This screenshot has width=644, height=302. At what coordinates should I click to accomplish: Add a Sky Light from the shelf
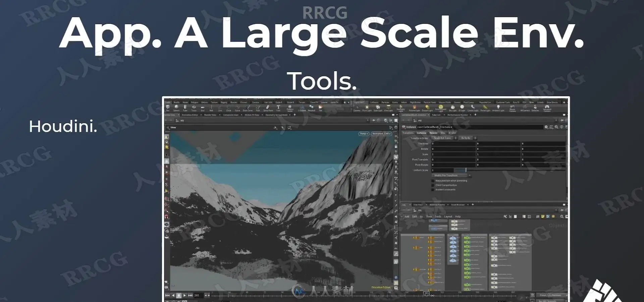click(x=453, y=108)
